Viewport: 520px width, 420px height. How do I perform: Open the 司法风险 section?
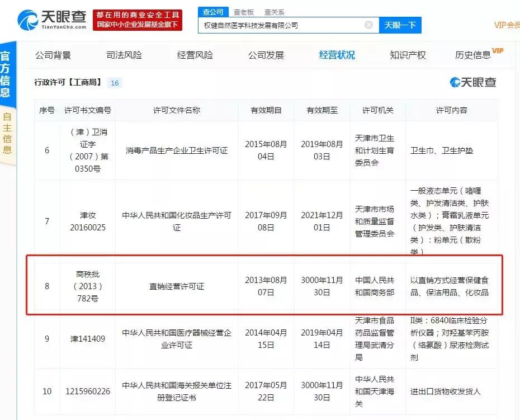coord(124,54)
